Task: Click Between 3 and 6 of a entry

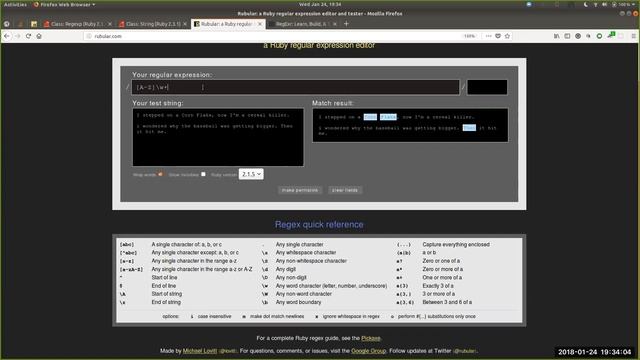Action: (447, 302)
